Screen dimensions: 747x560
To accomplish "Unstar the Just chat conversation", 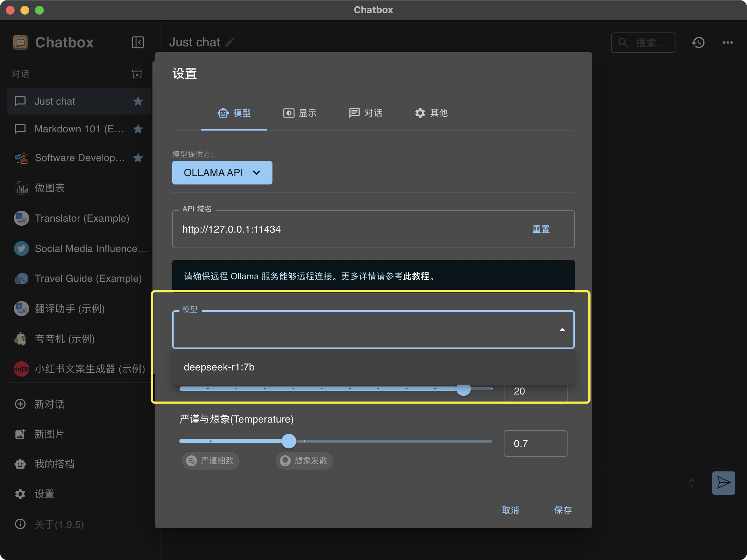I will pyautogui.click(x=138, y=101).
